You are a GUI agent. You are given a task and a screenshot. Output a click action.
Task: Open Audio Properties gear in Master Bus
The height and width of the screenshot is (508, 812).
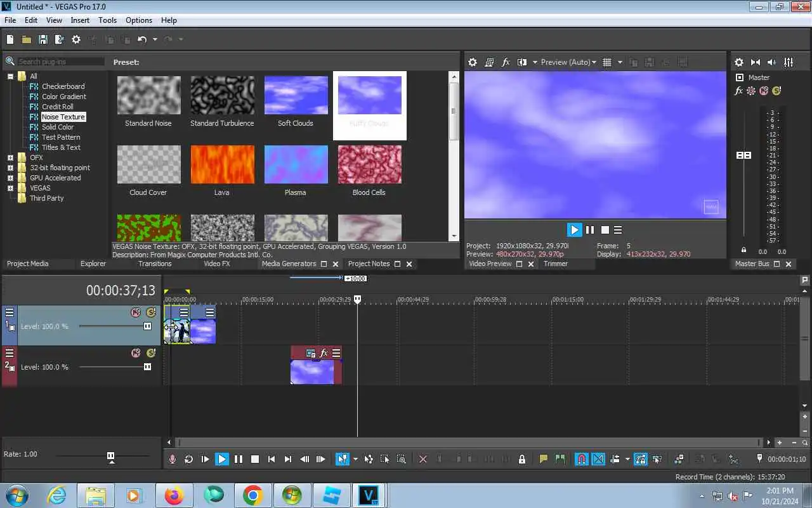739,62
